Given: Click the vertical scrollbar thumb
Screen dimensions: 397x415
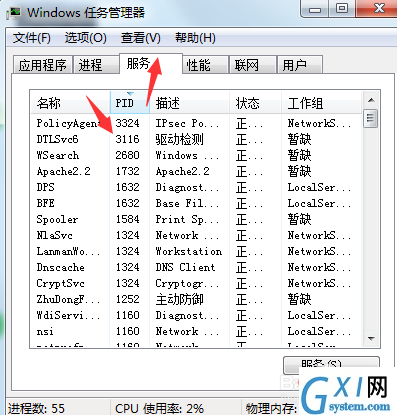Looking at the screenshot, I should point(371,118).
